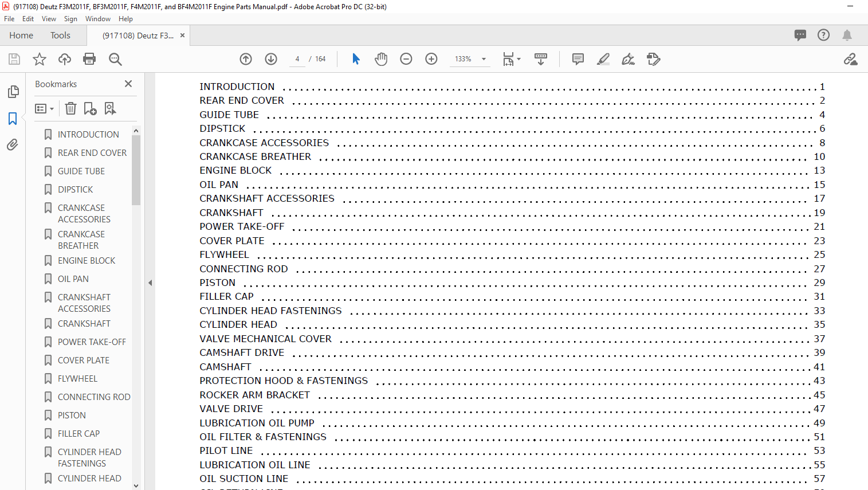This screenshot has width=868, height=490.
Task: Go to the next page arrow
Action: tap(271, 59)
